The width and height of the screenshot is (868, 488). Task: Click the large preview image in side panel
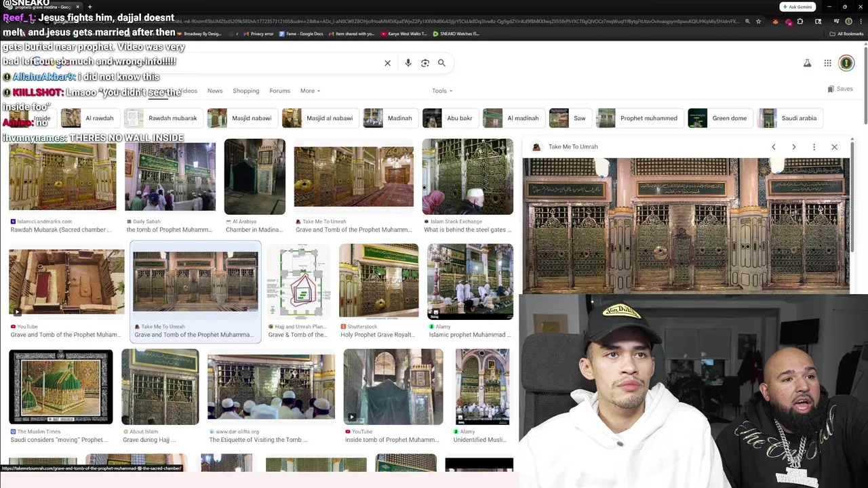click(x=686, y=226)
